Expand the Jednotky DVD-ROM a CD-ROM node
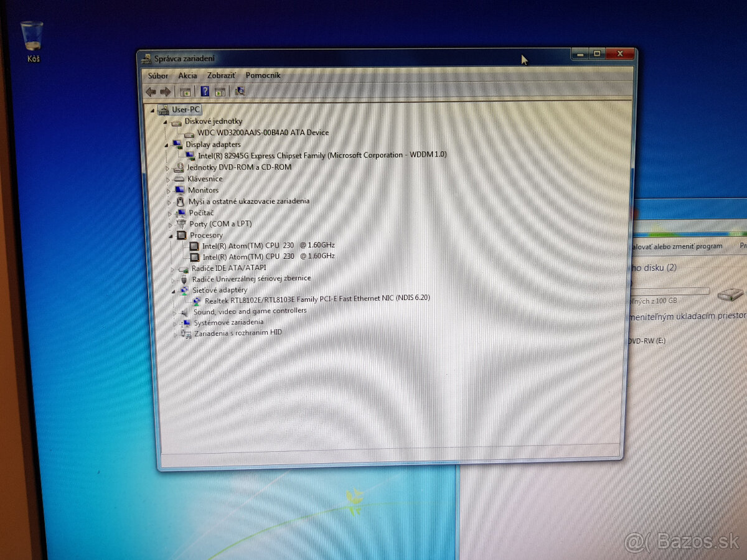This screenshot has width=747, height=560. coord(168,168)
